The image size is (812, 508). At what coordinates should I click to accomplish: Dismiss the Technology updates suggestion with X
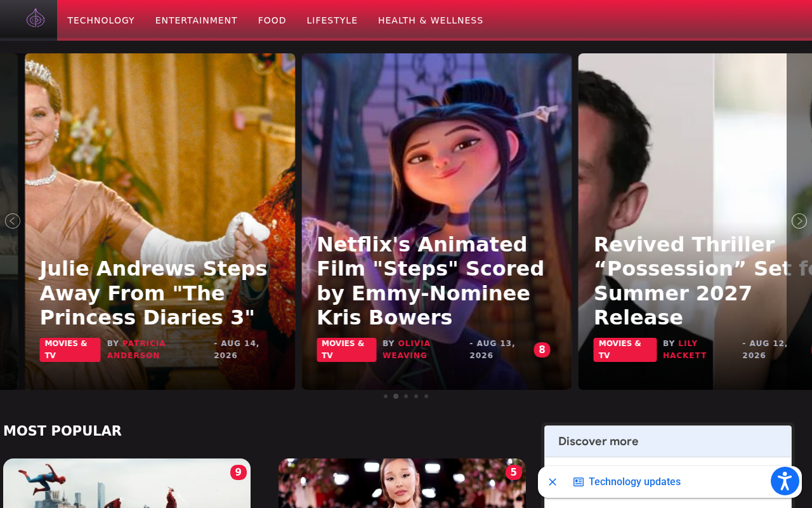click(x=553, y=482)
